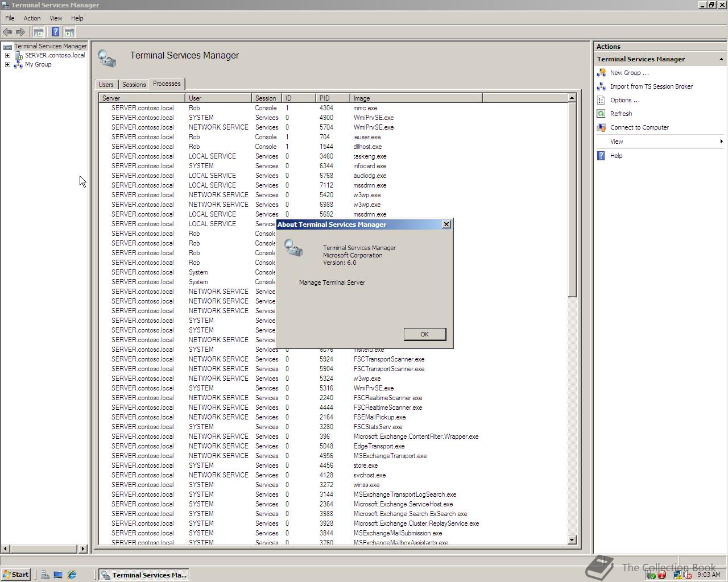Select the winss.exe process row
728x582 pixels.
click(333, 485)
